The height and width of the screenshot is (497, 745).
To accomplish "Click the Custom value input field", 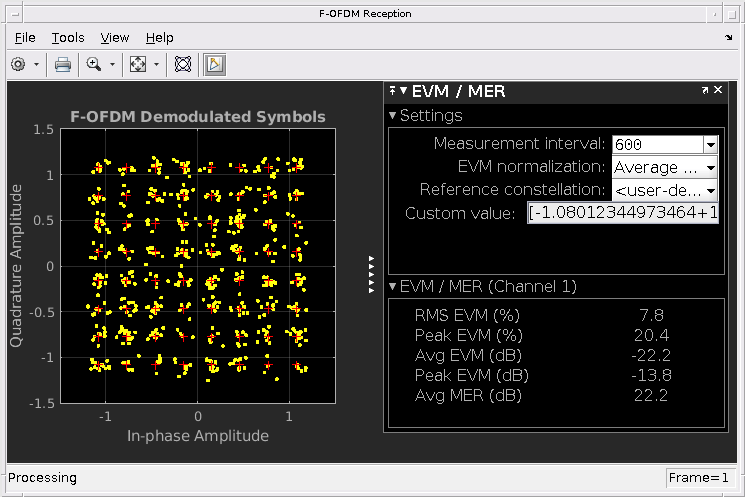I will click(x=623, y=212).
